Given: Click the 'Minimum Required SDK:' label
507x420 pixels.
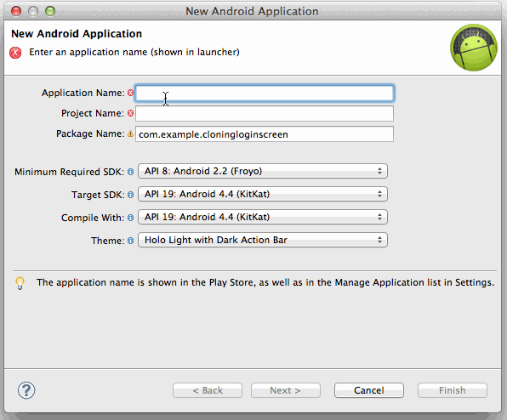Looking at the screenshot, I should (69, 172).
